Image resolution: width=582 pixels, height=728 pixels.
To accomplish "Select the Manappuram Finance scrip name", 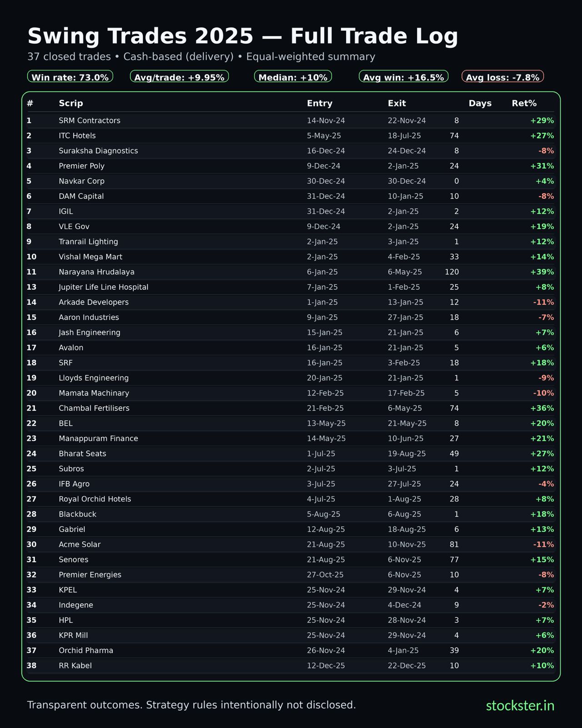I will [x=98, y=439].
